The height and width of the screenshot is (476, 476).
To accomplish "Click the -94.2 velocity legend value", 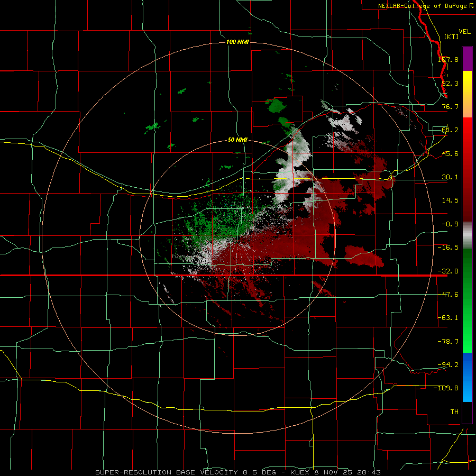I will point(448,365).
